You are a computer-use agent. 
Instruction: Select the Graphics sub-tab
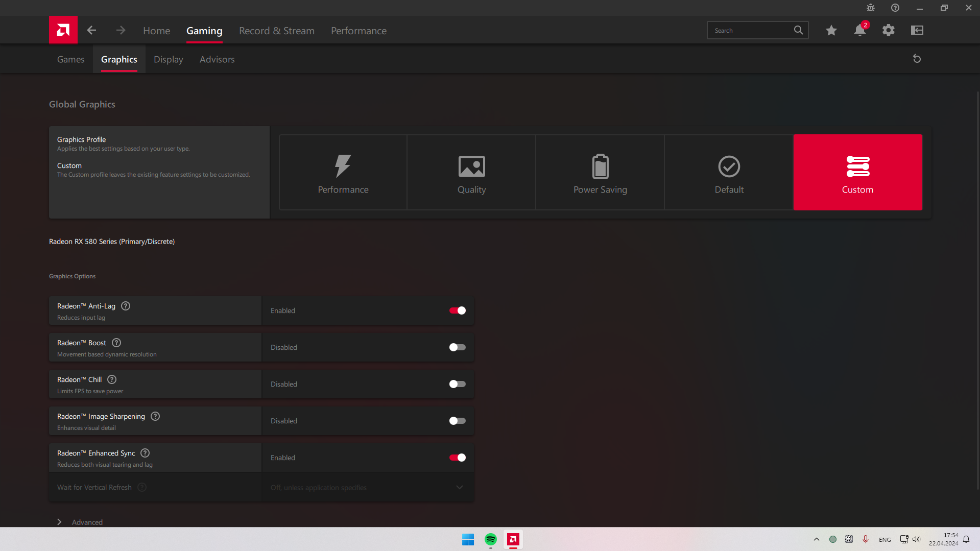pyautogui.click(x=119, y=59)
